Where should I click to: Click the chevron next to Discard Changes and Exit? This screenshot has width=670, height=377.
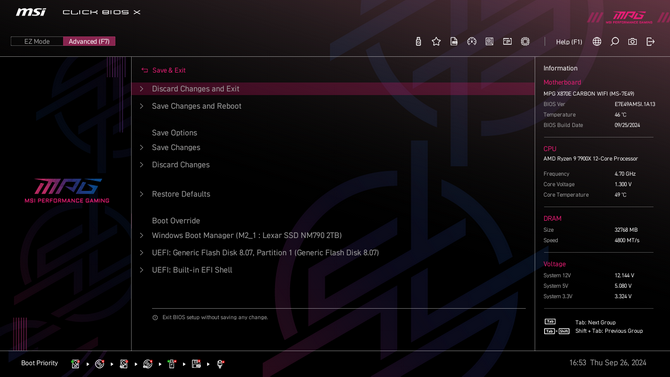tap(141, 89)
